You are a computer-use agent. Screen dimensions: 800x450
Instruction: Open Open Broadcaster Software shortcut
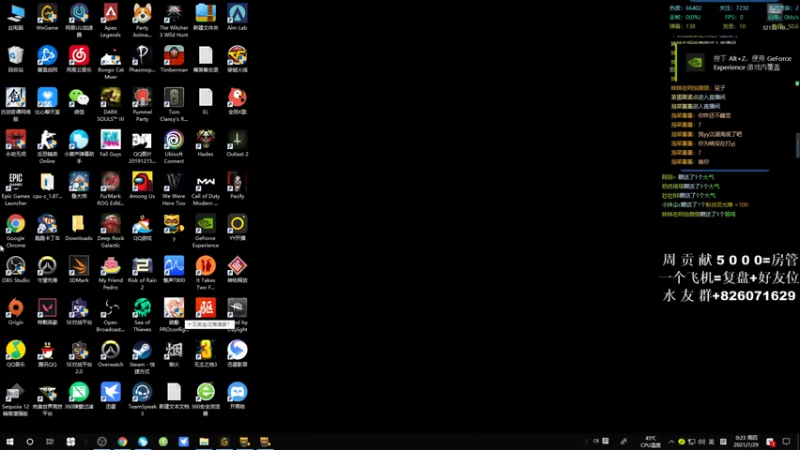110,315
